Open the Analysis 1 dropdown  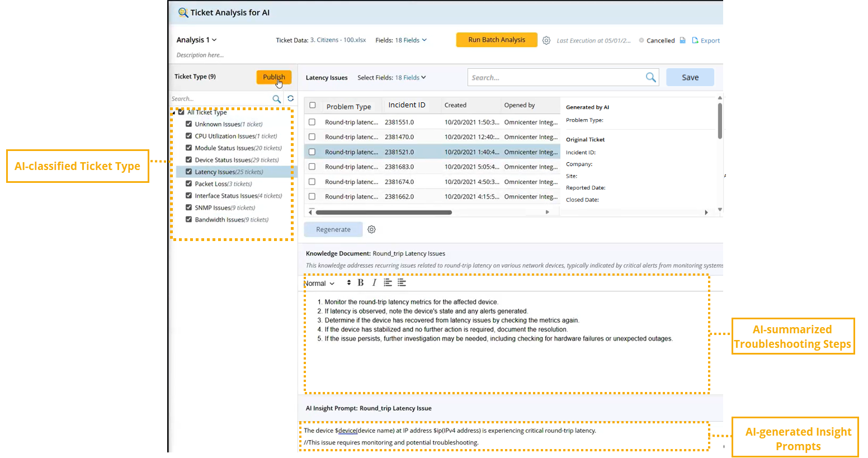click(x=196, y=40)
